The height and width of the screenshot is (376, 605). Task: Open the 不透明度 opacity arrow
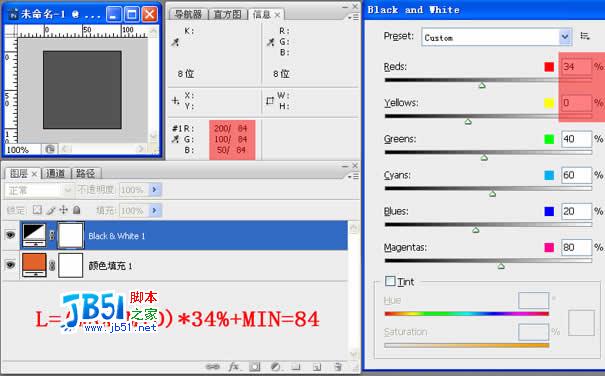pyautogui.click(x=155, y=190)
